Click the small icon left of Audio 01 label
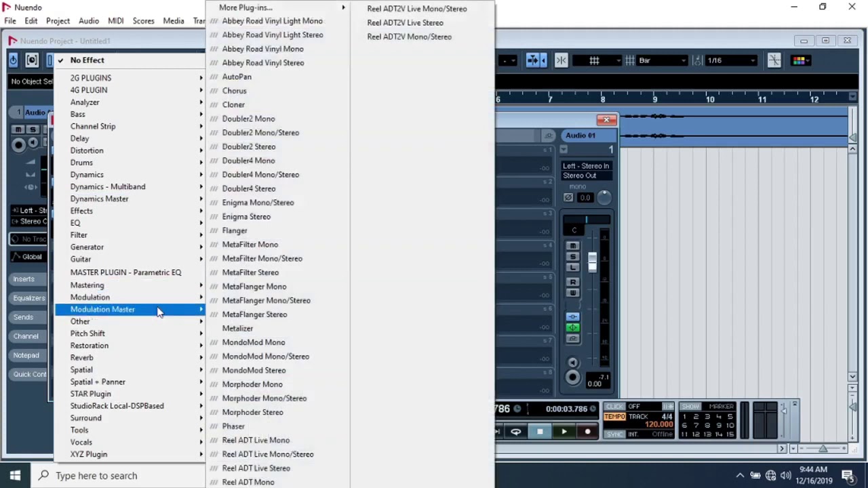This screenshot has width=868, height=488. click(548, 136)
